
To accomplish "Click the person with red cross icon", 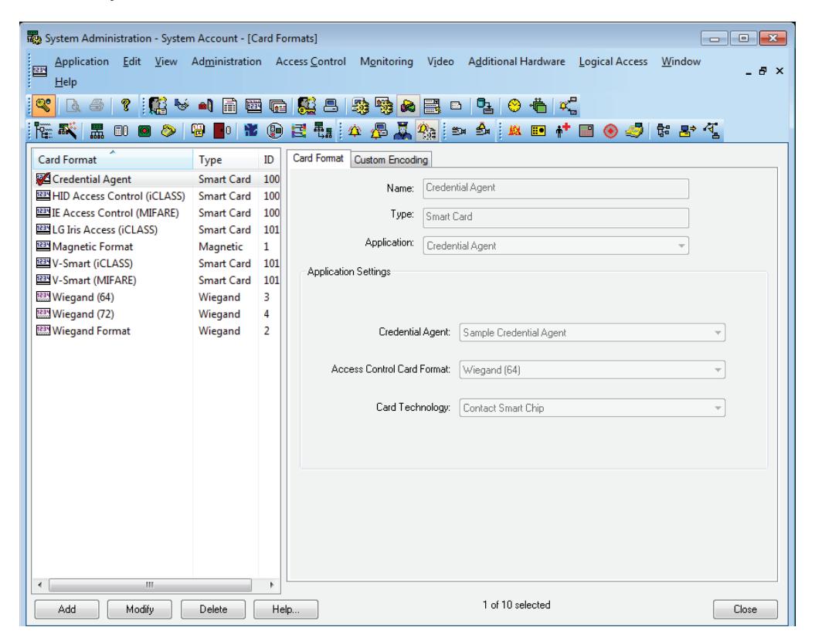I will [x=562, y=130].
